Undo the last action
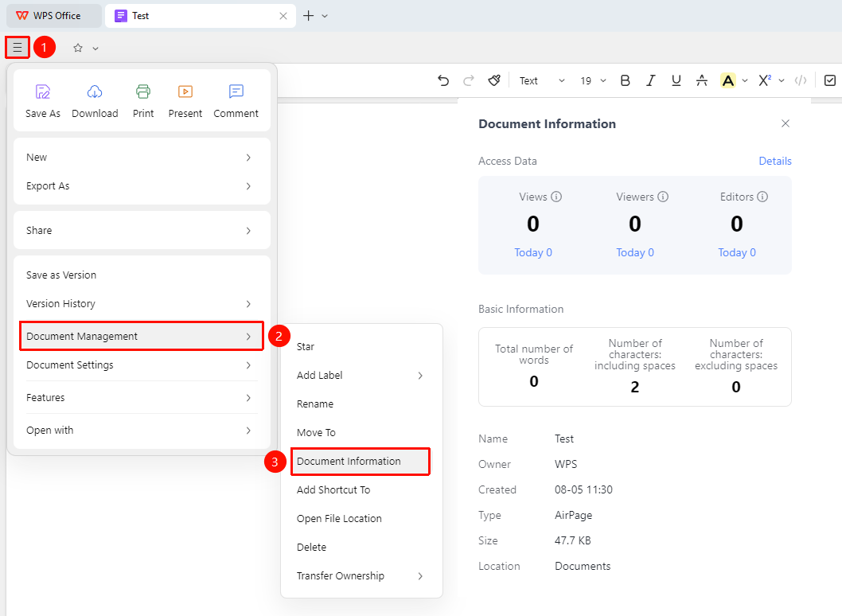The height and width of the screenshot is (616, 842). [x=443, y=80]
